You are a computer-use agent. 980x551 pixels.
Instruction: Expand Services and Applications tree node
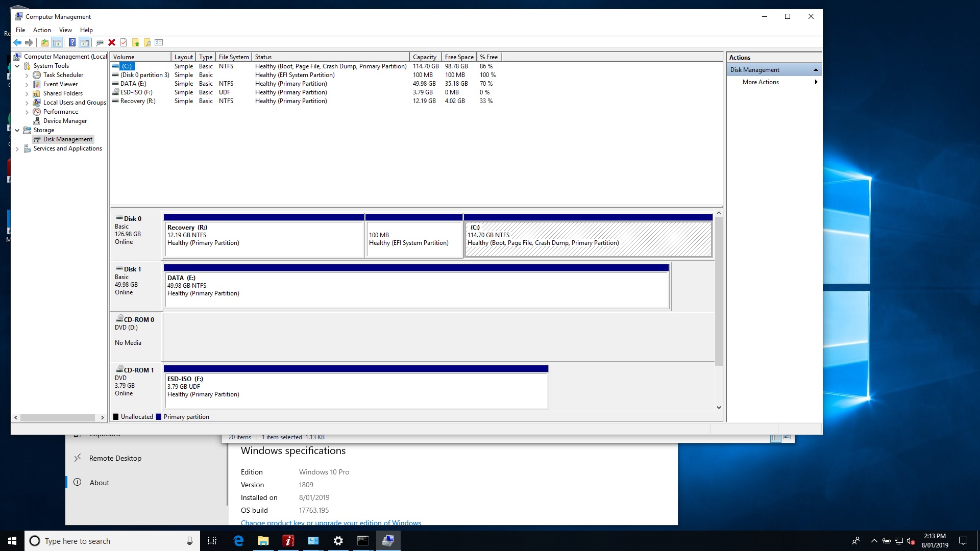pos(17,149)
